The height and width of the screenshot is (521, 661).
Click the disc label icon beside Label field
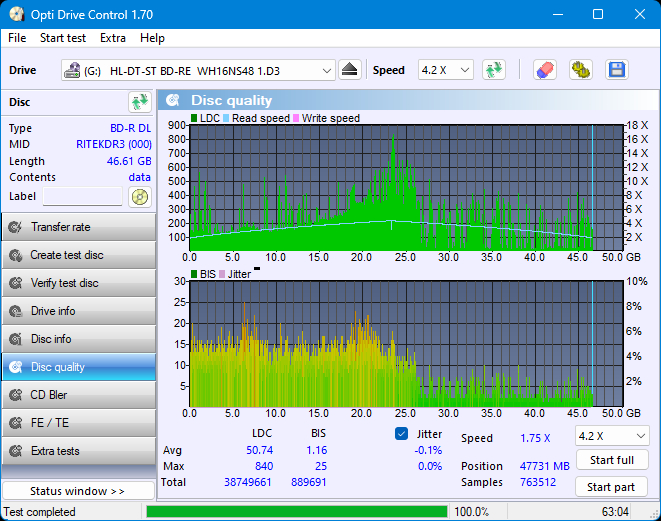coord(140,197)
